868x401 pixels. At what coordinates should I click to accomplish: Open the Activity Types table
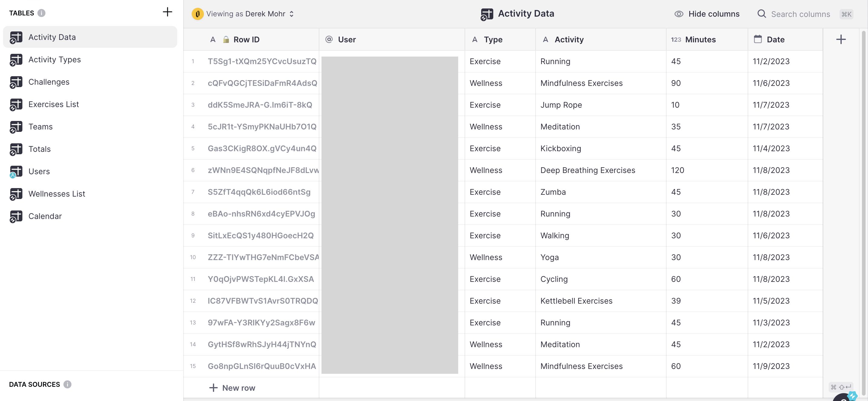54,60
